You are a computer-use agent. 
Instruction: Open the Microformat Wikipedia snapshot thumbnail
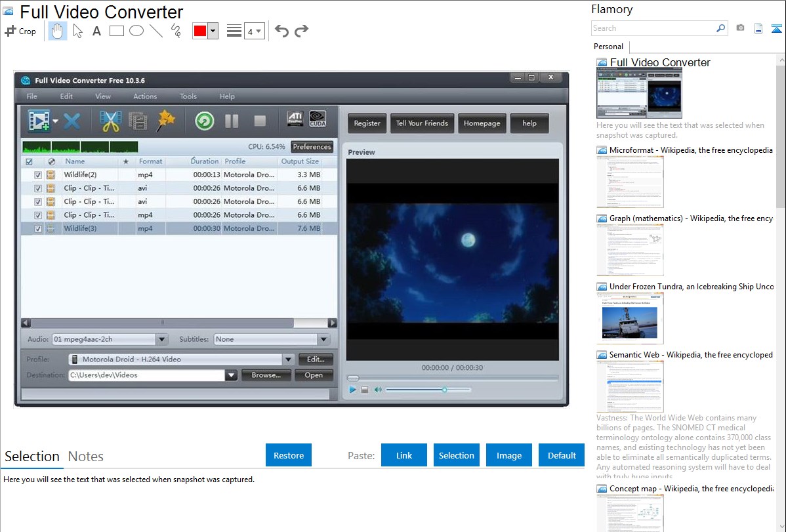tap(630, 182)
